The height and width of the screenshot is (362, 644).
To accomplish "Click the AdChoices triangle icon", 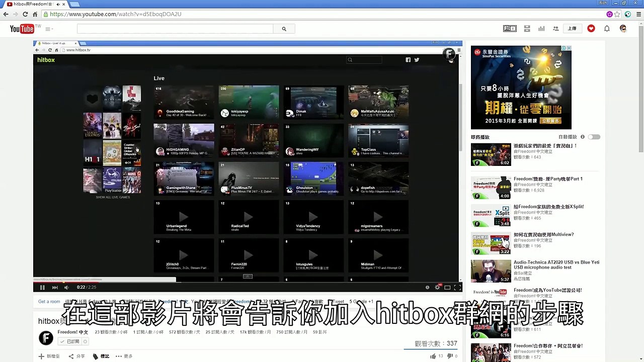I will [564, 48].
